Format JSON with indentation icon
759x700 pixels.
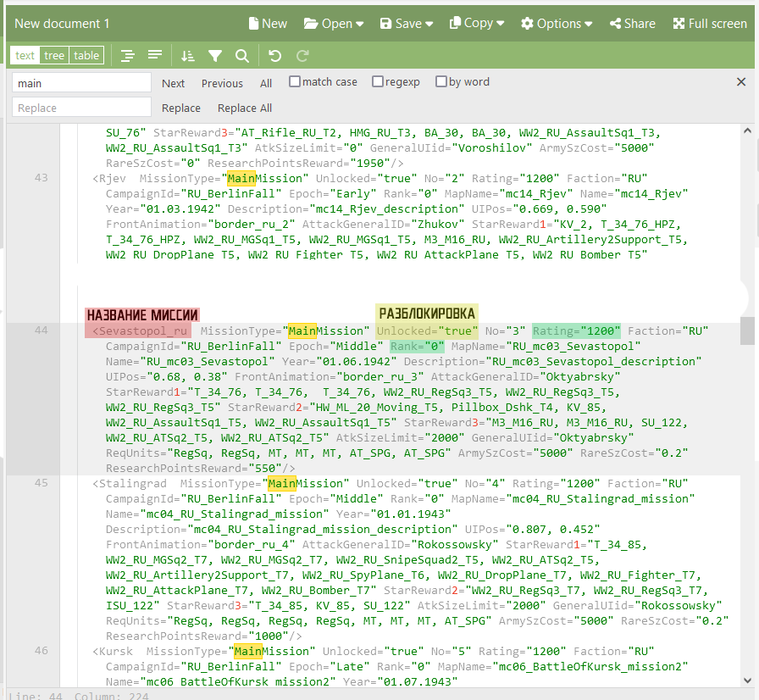coord(128,56)
